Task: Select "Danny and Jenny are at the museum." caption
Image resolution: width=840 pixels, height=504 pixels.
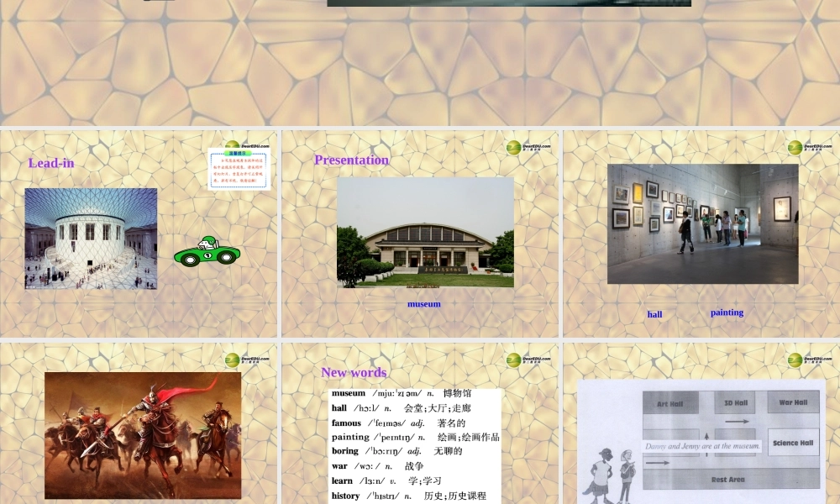Action: 702,445
